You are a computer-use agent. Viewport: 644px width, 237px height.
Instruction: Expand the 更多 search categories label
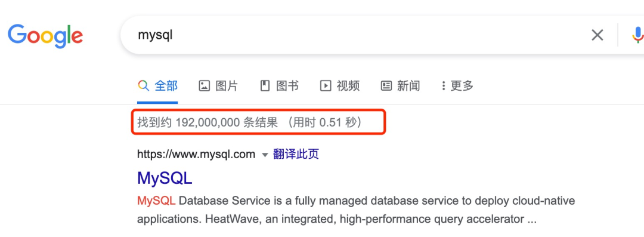[462, 85]
